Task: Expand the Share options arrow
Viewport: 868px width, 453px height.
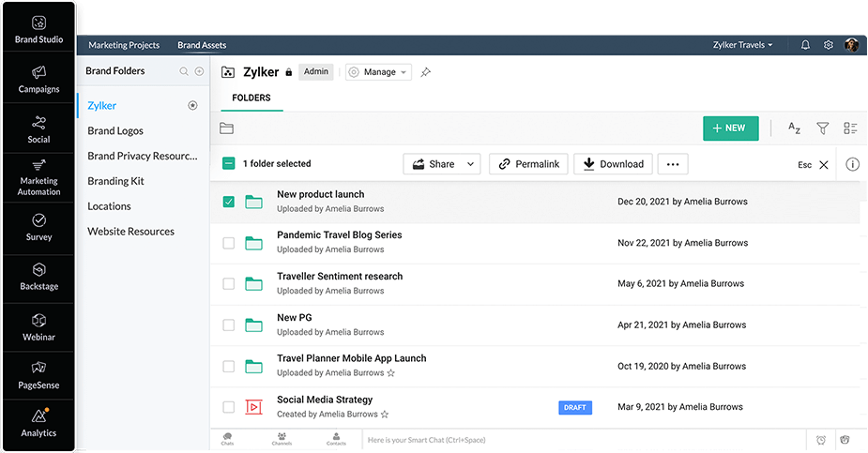Action: click(x=470, y=164)
